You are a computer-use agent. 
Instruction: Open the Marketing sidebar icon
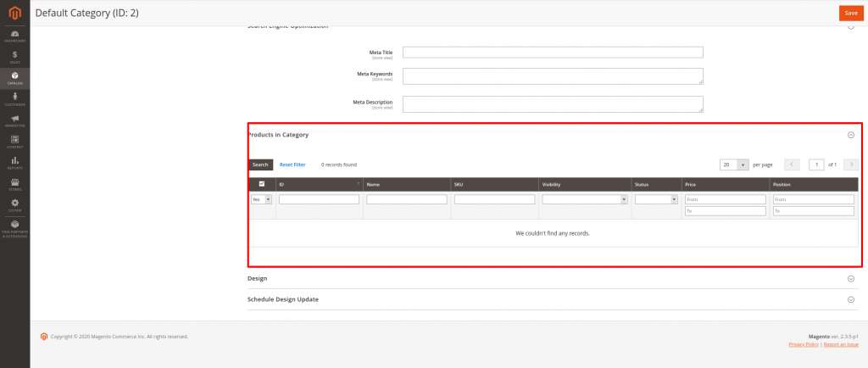[15, 120]
